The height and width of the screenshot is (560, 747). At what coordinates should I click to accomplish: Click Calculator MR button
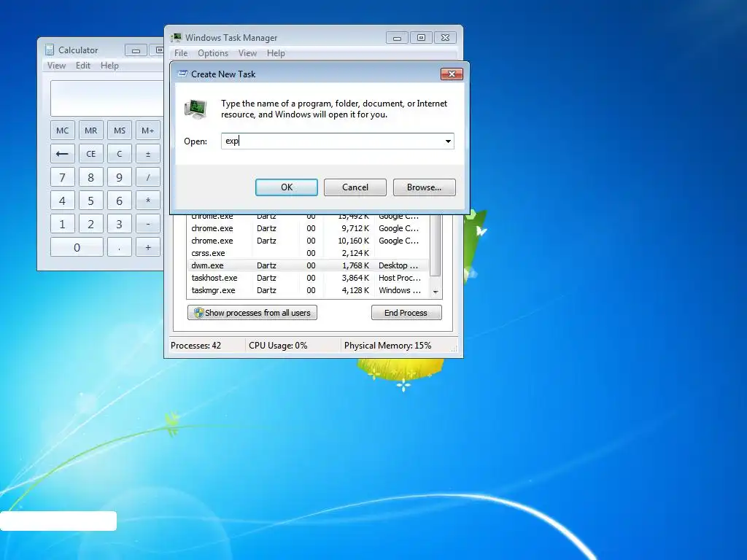90,131
